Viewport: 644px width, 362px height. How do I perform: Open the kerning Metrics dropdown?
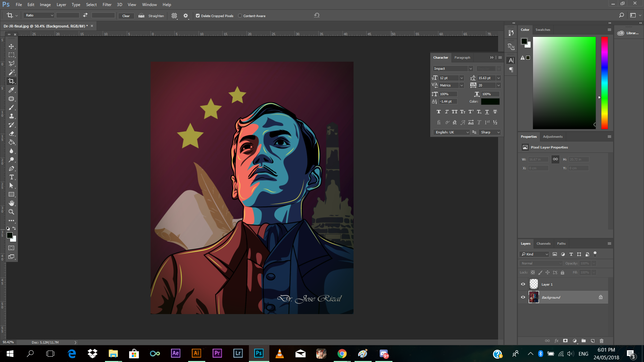pyautogui.click(x=462, y=85)
